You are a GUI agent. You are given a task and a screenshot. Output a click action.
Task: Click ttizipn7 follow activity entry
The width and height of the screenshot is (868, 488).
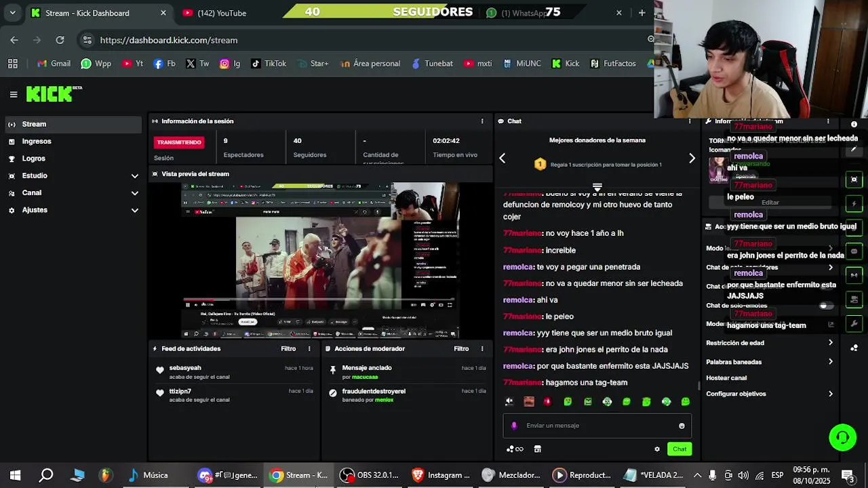pyautogui.click(x=235, y=395)
